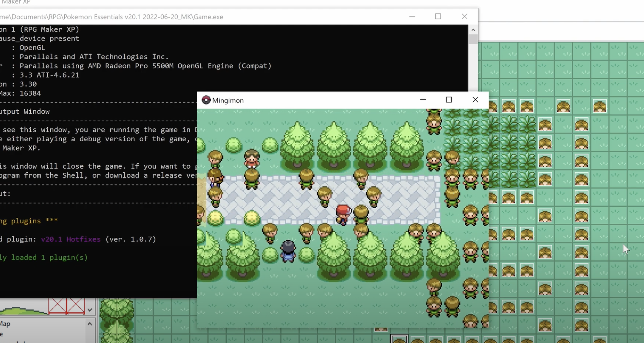
Task: Click the console scrollbar up arrow
Action: (473, 30)
